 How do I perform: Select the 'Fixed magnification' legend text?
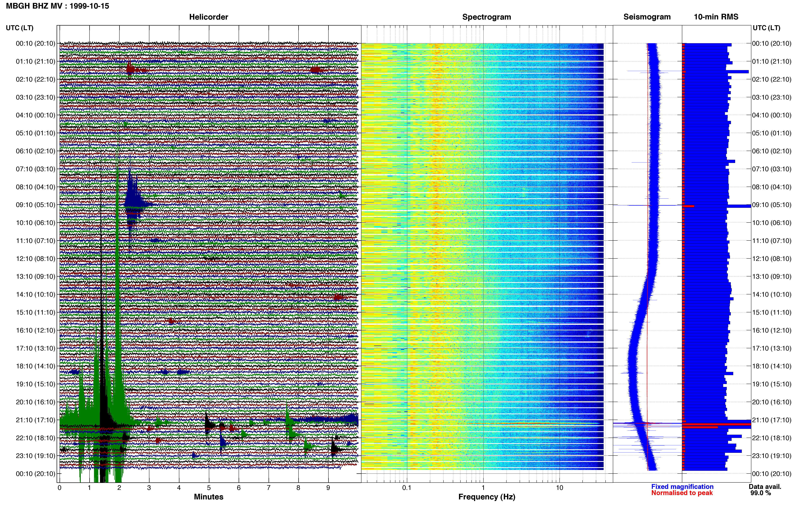tap(682, 486)
